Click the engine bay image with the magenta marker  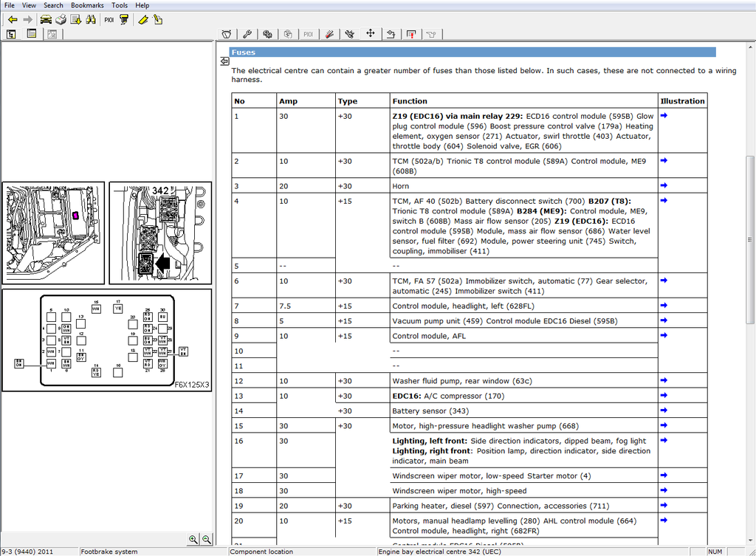click(x=54, y=233)
